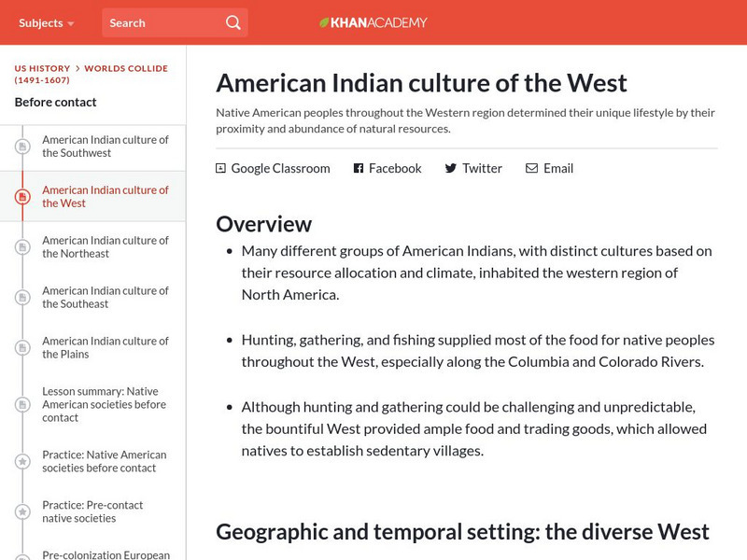The width and height of the screenshot is (747, 560).
Task: Open Lesson summary: Native American societies
Action: (x=105, y=404)
